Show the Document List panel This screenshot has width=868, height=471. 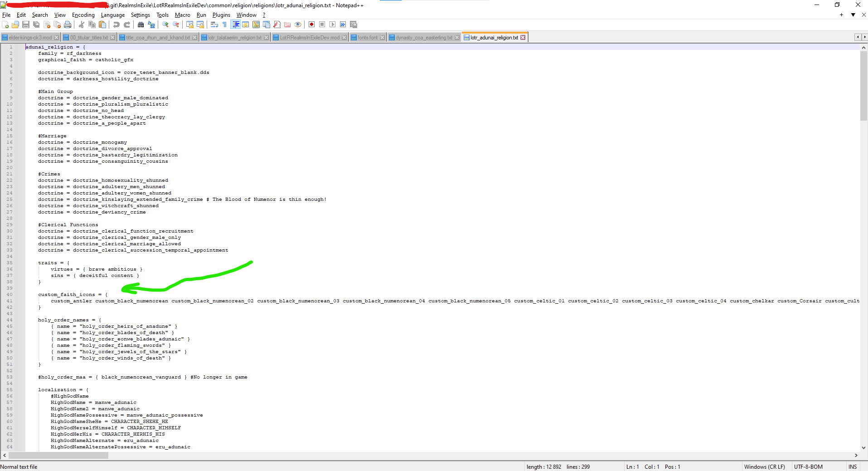click(267, 24)
